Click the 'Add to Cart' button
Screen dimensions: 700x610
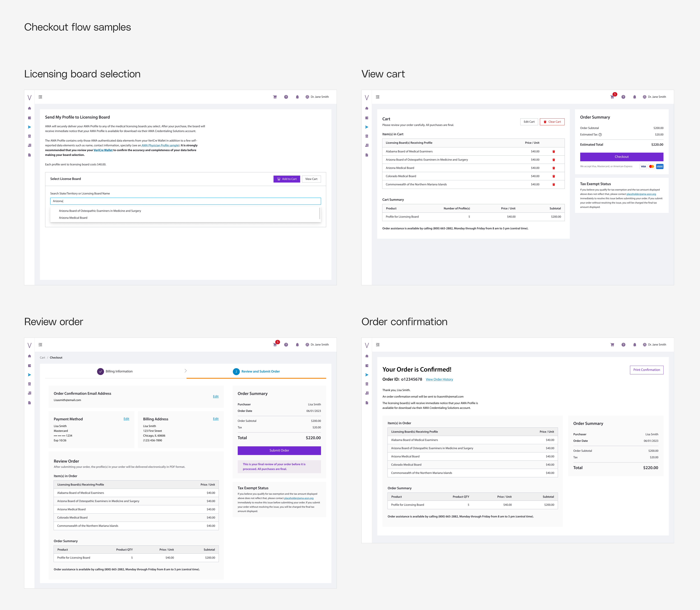coord(286,179)
